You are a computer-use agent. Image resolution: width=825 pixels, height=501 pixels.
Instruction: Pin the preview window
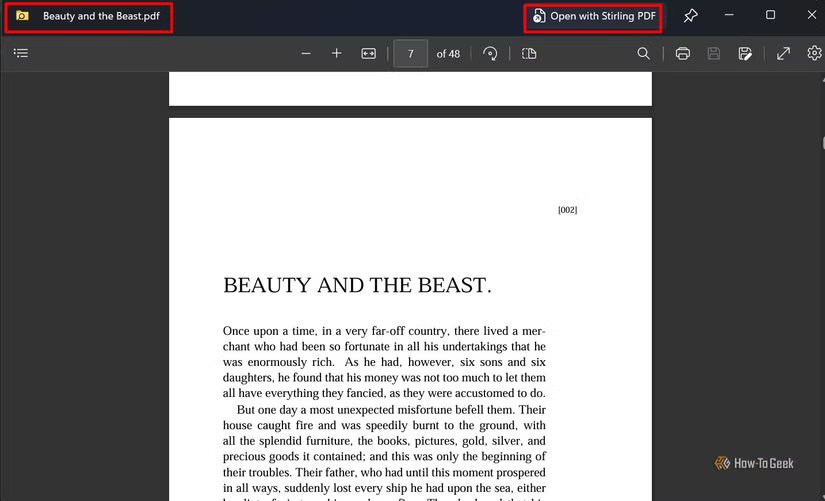point(690,16)
